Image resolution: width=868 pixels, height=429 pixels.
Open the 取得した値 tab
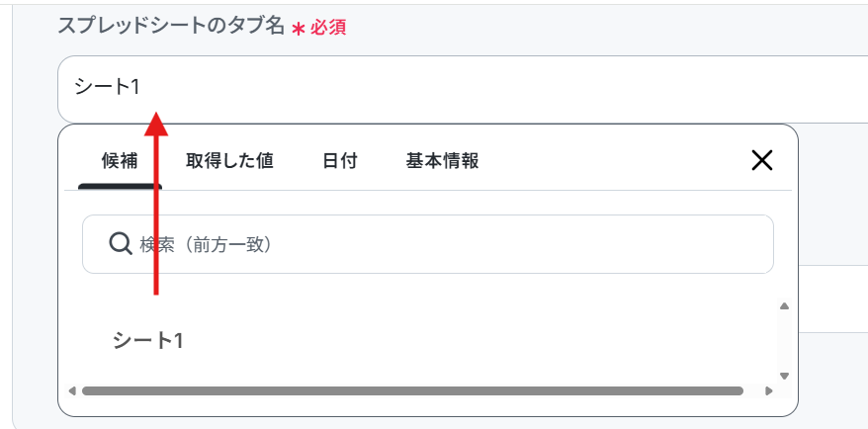coord(229,160)
